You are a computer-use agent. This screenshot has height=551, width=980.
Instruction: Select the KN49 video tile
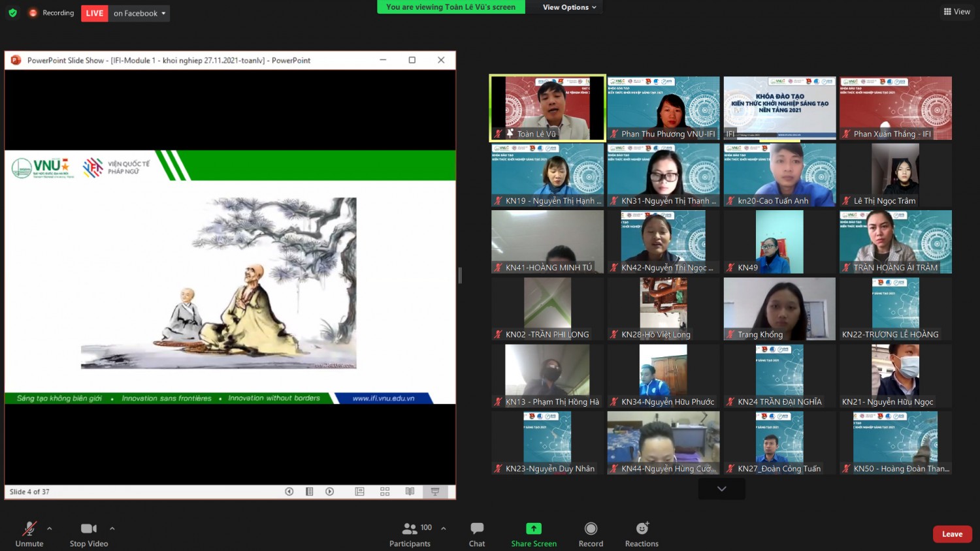[x=779, y=242]
